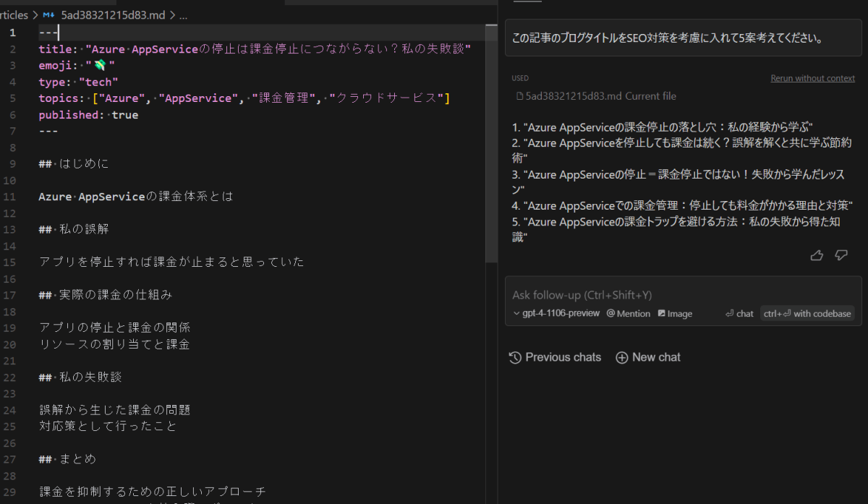Viewport: 868px width, 504px height.
Task: Click the heading ## まとめ
Action: [x=67, y=459]
